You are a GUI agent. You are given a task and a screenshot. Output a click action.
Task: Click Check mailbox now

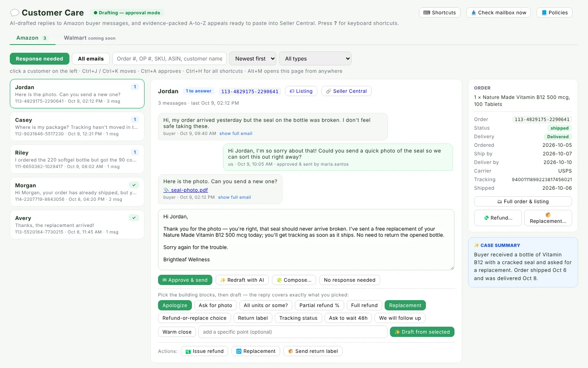[x=499, y=13]
